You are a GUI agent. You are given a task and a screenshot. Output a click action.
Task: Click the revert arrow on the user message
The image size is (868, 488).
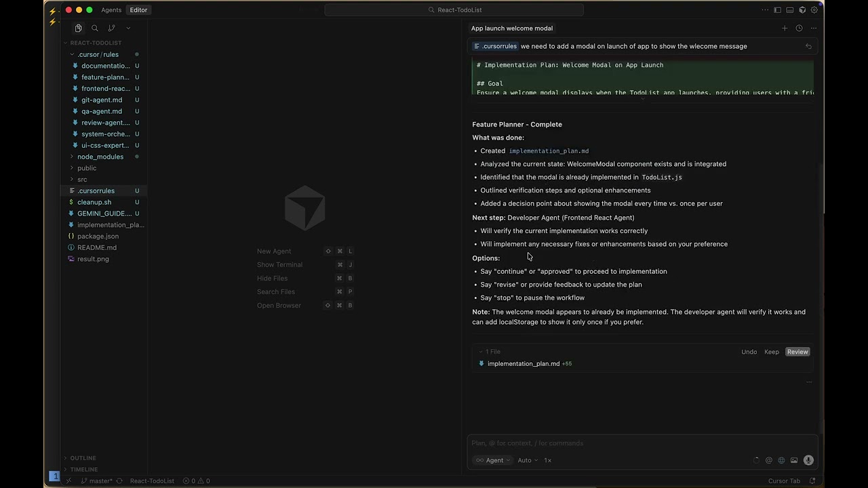[808, 46]
